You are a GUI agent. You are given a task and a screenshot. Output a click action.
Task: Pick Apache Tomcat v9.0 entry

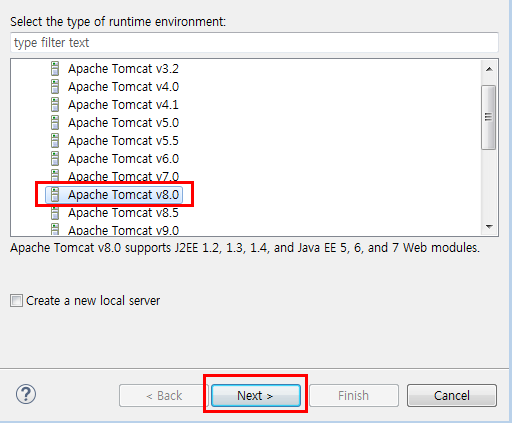123,230
